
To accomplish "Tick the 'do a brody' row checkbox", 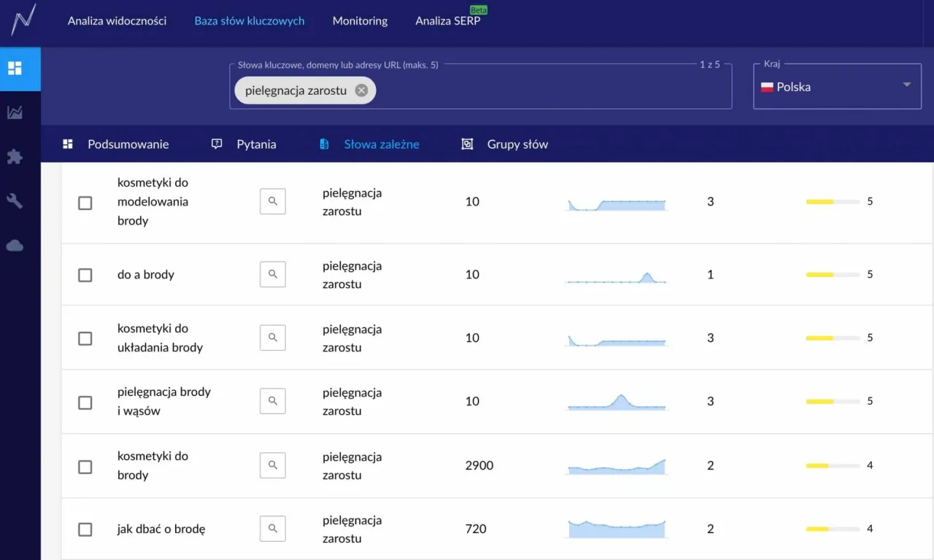I will [85, 275].
